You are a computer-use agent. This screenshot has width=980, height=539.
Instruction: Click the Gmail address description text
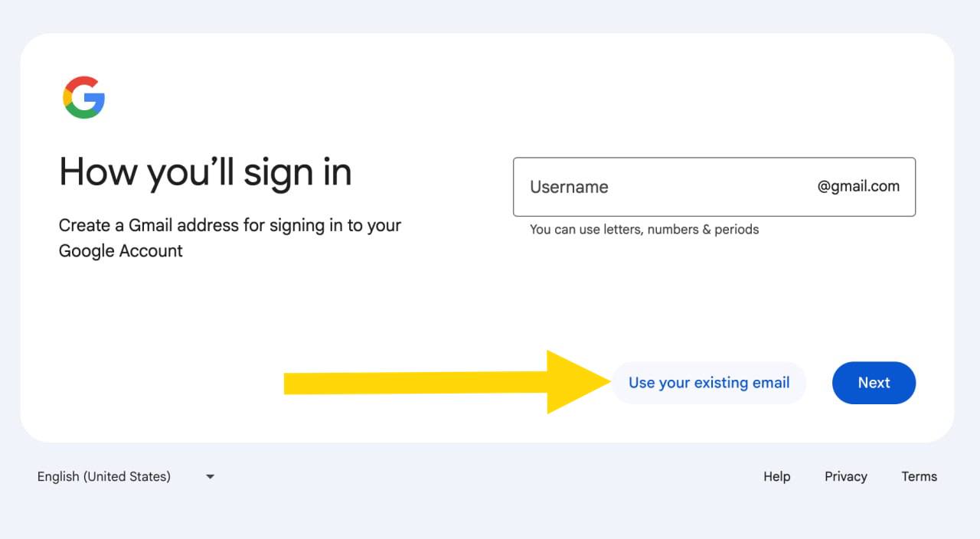point(230,237)
